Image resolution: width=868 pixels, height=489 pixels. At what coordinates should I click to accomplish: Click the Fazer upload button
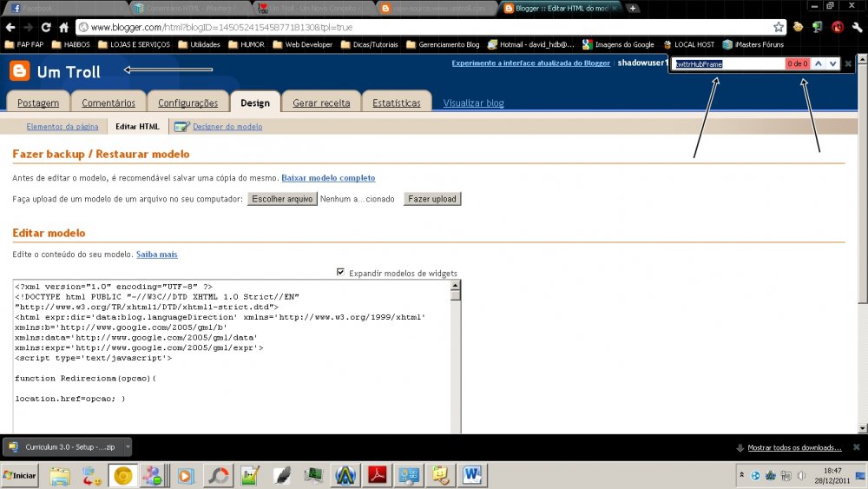coord(432,199)
